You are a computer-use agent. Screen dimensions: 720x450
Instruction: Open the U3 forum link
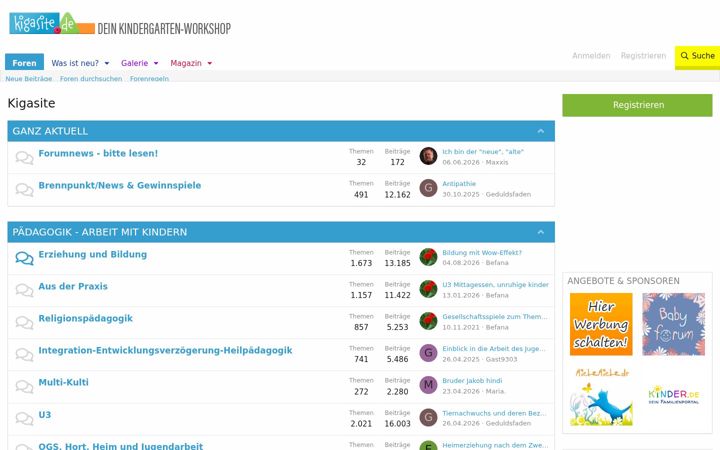[x=45, y=415]
